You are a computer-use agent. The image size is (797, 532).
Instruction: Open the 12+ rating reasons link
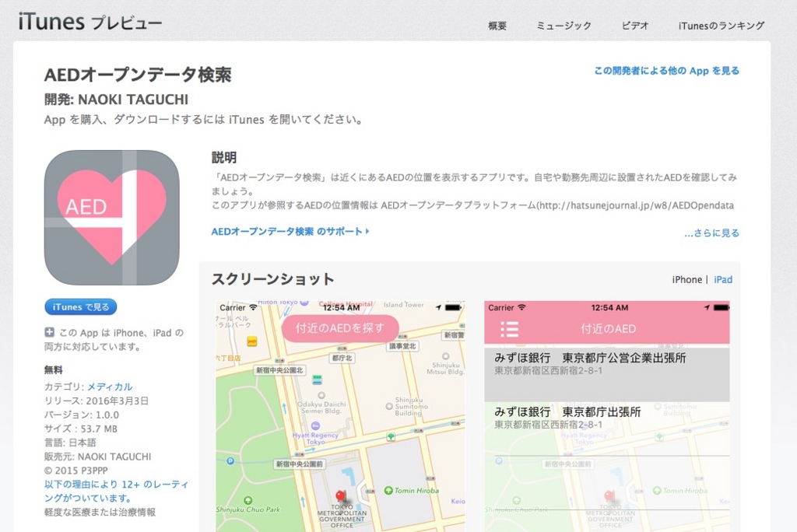117,491
